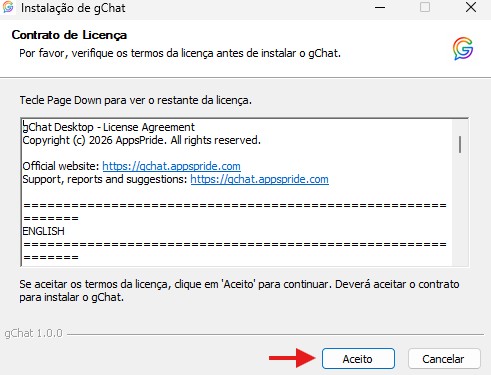Click the 'Tecle Page Down' instruction text
The width and height of the screenshot is (491, 375).
click(135, 100)
